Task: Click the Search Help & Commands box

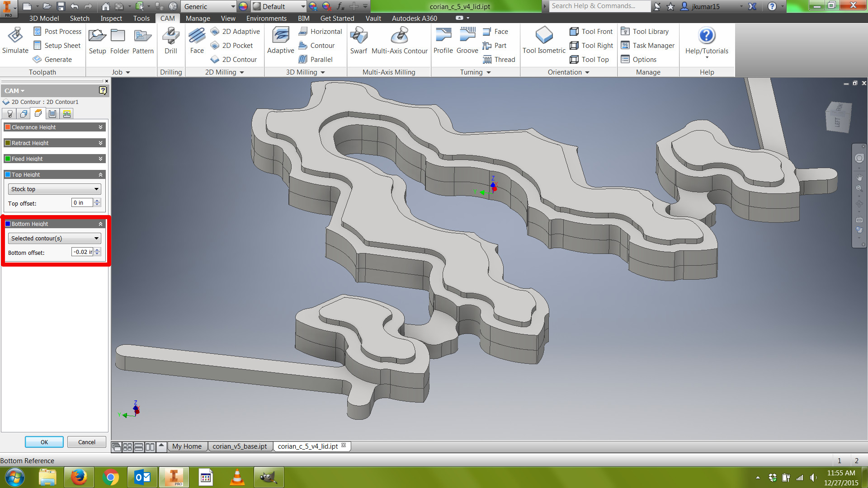Action: [599, 6]
